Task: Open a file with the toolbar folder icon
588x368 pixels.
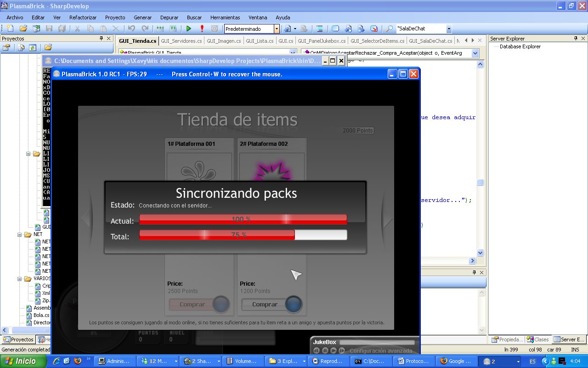Action: (23, 29)
